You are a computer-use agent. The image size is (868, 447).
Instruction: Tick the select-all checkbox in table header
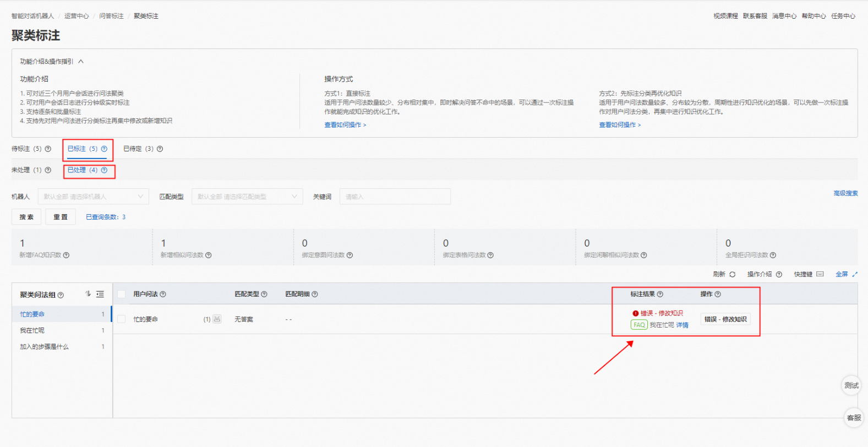click(122, 295)
